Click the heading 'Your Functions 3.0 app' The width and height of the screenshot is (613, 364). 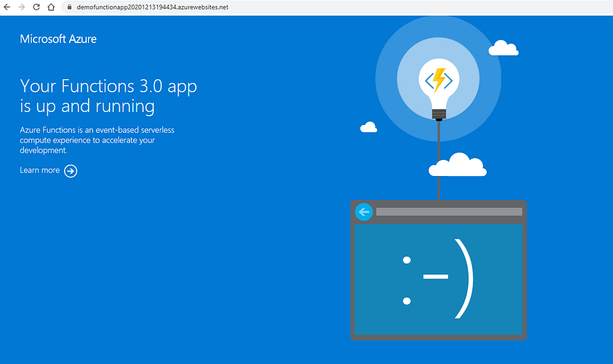[x=108, y=87]
